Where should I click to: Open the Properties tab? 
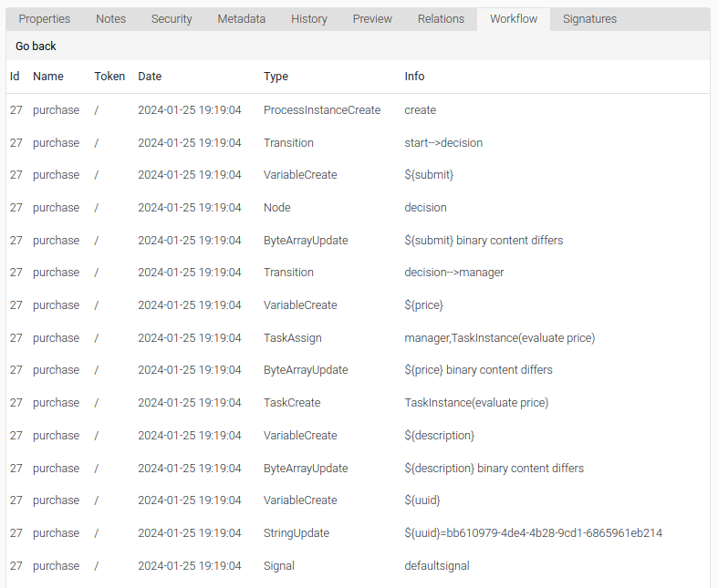tap(45, 19)
